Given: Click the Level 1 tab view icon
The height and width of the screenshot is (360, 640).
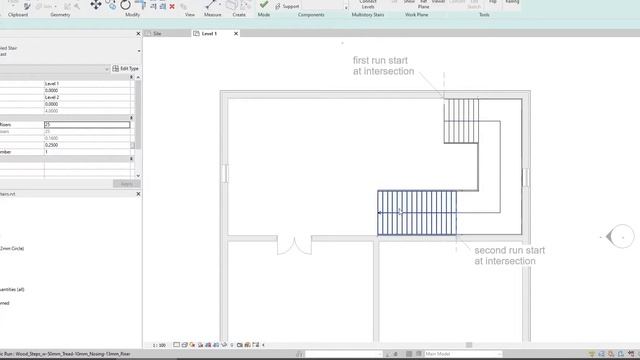Looking at the screenshot, I should [x=196, y=33].
